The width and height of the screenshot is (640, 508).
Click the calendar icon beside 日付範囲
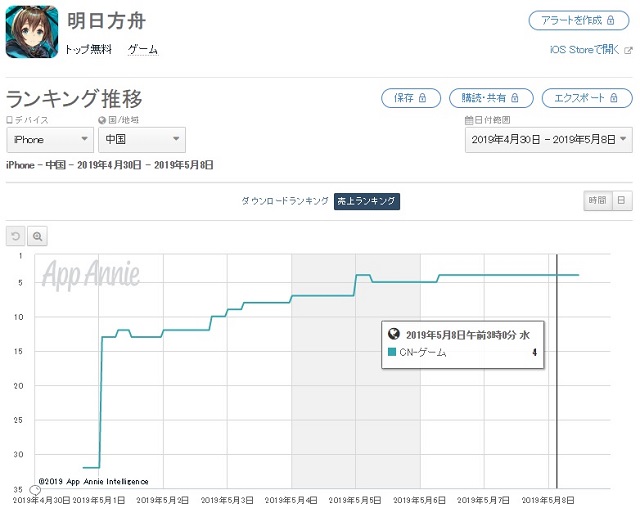pyautogui.click(x=469, y=120)
